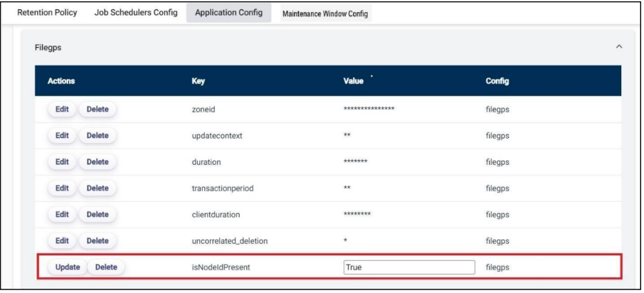The height and width of the screenshot is (293, 644).
Task: Click the Value column header
Action: (x=353, y=81)
